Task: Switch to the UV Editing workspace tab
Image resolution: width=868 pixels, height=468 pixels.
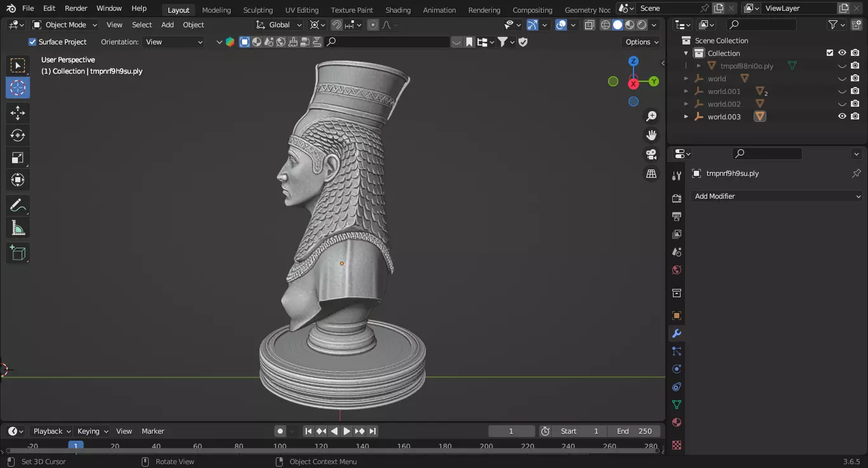Action: [x=302, y=10]
